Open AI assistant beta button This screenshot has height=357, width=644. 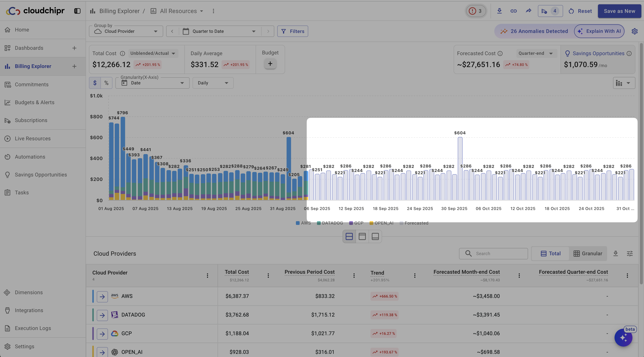click(623, 338)
